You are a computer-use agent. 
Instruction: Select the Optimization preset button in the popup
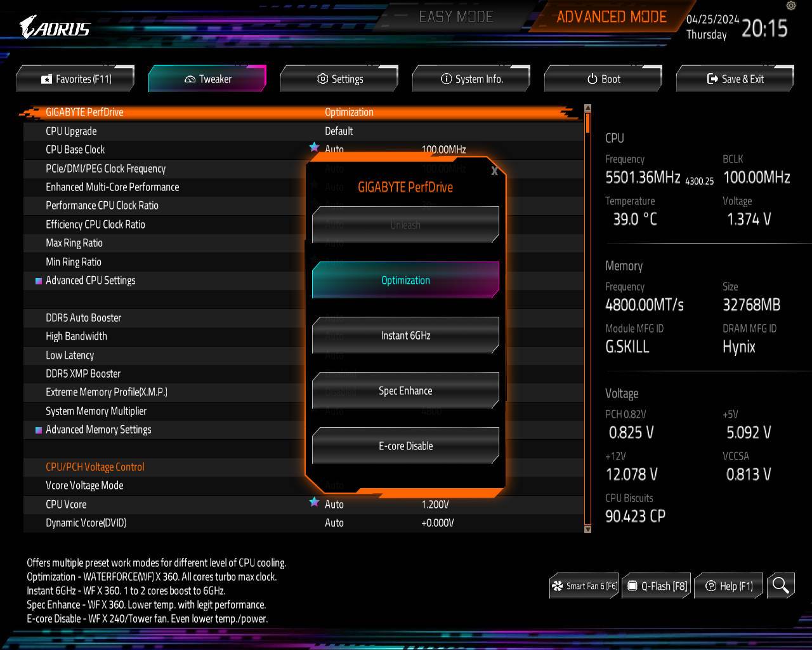click(x=405, y=280)
